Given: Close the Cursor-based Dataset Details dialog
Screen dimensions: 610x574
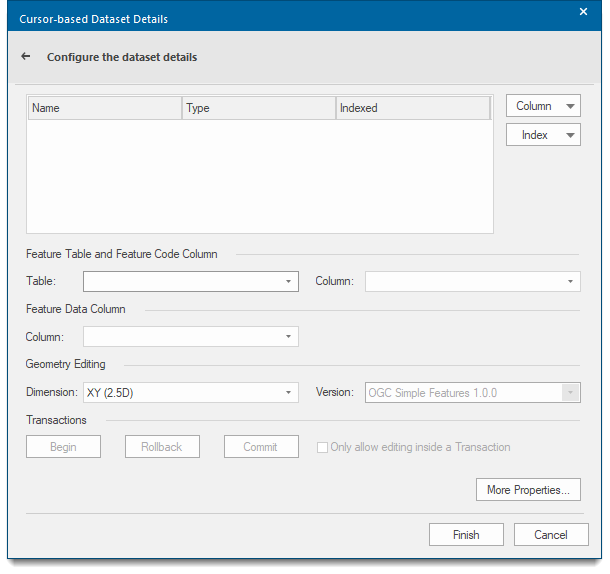Looking at the screenshot, I should tap(583, 12).
